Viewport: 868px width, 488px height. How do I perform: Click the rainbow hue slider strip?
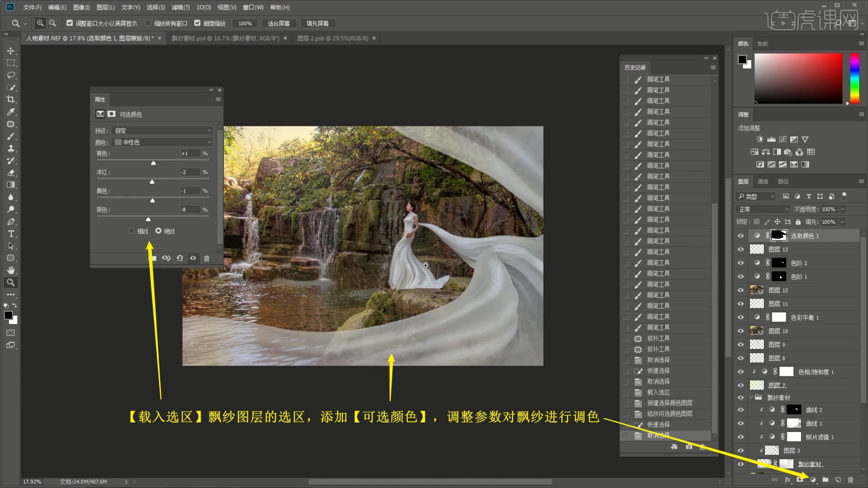pos(854,78)
